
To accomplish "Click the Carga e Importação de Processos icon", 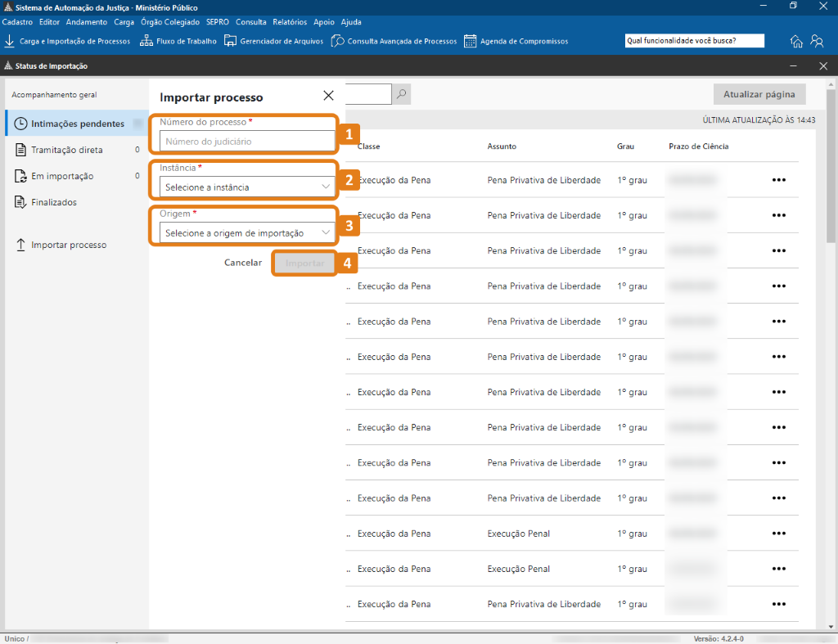I will pyautogui.click(x=10, y=41).
